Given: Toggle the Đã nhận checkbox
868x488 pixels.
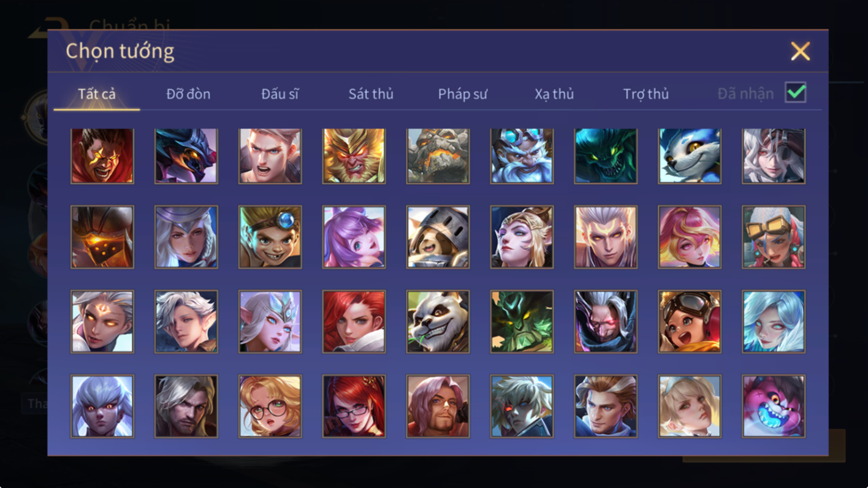Looking at the screenshot, I should pos(796,92).
